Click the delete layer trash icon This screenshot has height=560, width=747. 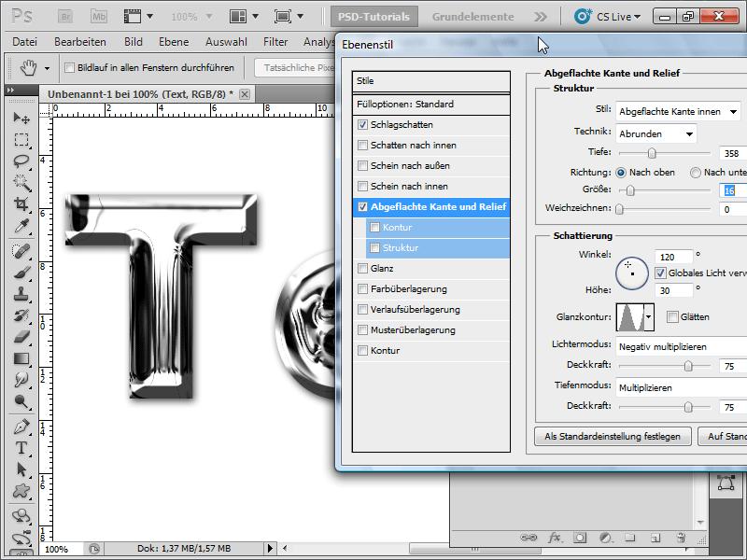pyautogui.click(x=681, y=538)
